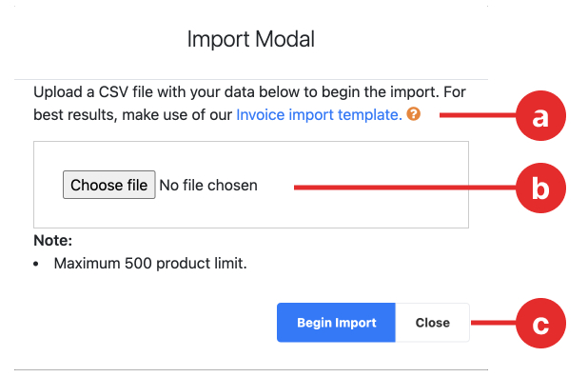Dismiss the dialog with the Close button

432,323
